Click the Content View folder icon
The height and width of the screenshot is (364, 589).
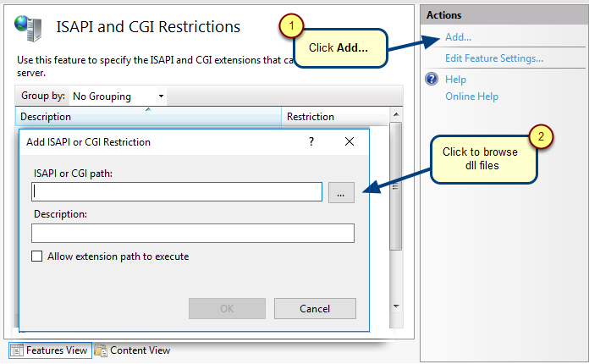(x=101, y=350)
